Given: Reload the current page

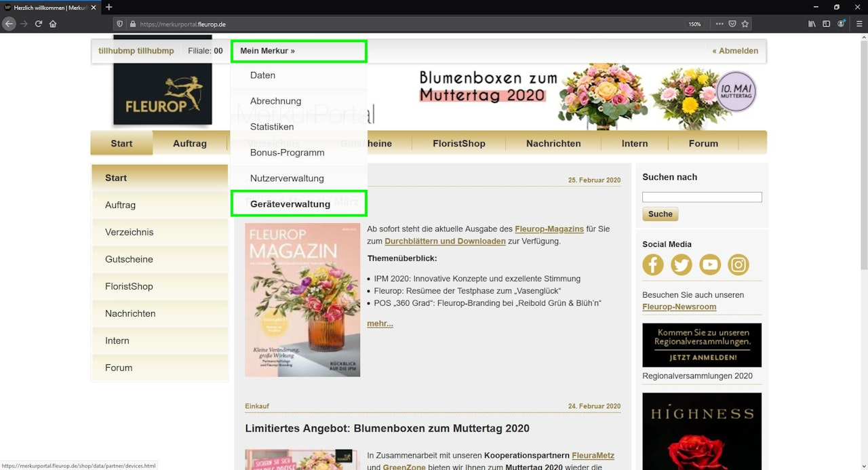Looking at the screenshot, I should pos(39,24).
